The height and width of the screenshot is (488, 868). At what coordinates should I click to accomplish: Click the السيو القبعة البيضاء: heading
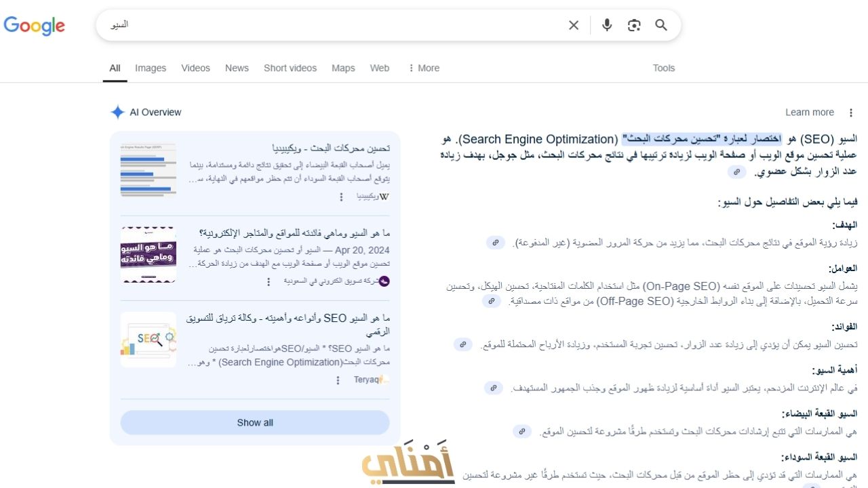[819, 413]
